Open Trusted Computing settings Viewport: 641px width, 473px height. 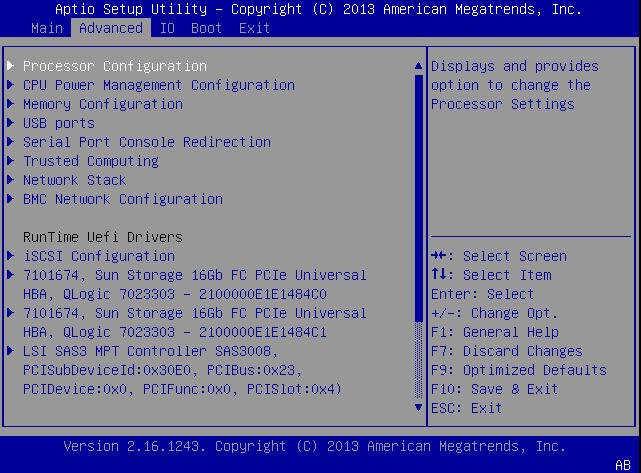tap(91, 161)
